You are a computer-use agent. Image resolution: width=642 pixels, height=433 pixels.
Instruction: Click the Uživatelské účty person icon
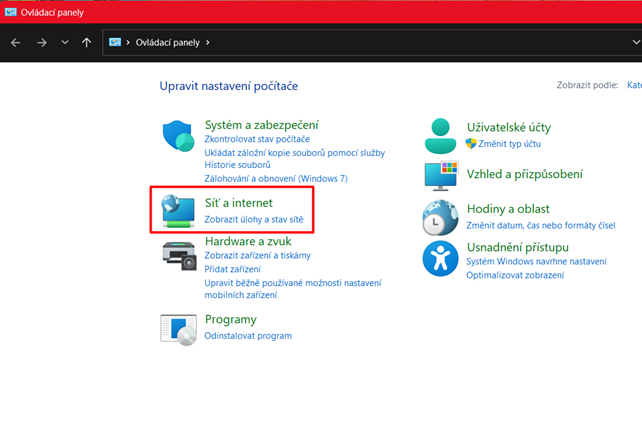pos(441,135)
